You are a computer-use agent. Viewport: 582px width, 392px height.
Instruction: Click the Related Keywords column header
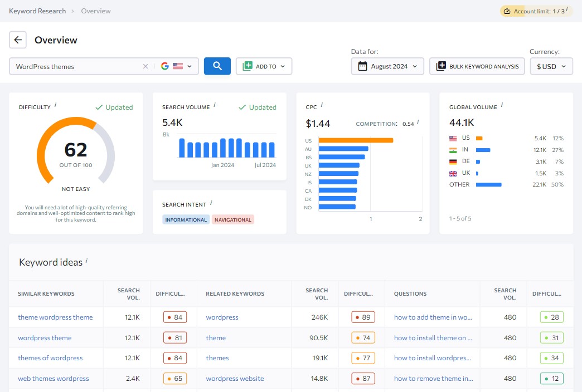pos(235,294)
